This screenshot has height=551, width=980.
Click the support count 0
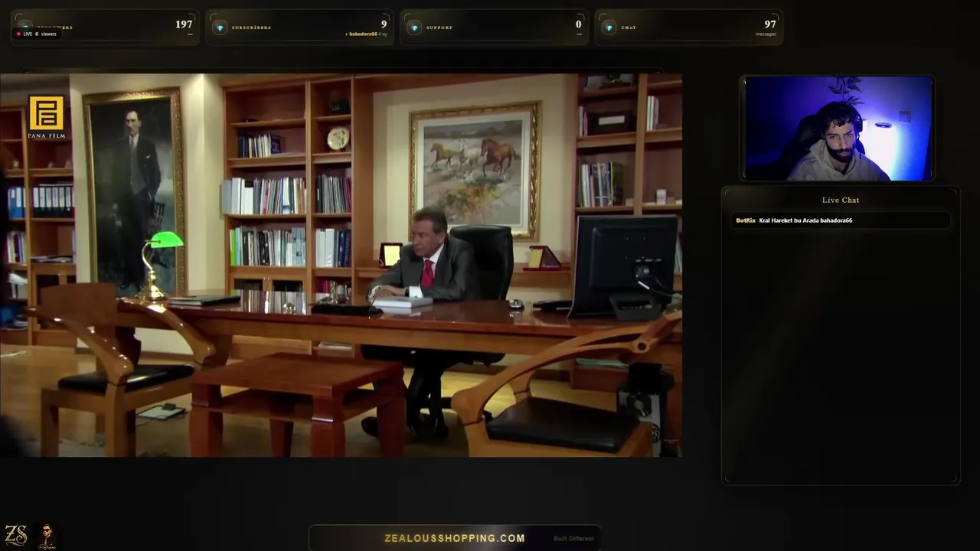[579, 24]
